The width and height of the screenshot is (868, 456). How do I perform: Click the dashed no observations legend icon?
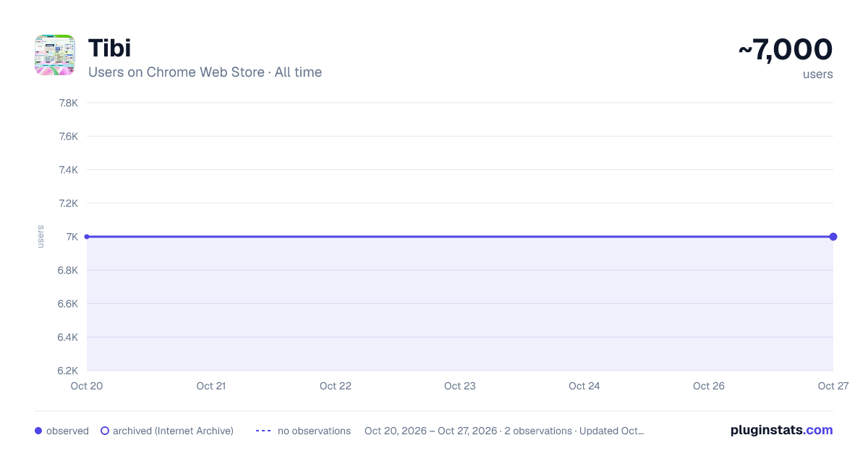click(263, 431)
